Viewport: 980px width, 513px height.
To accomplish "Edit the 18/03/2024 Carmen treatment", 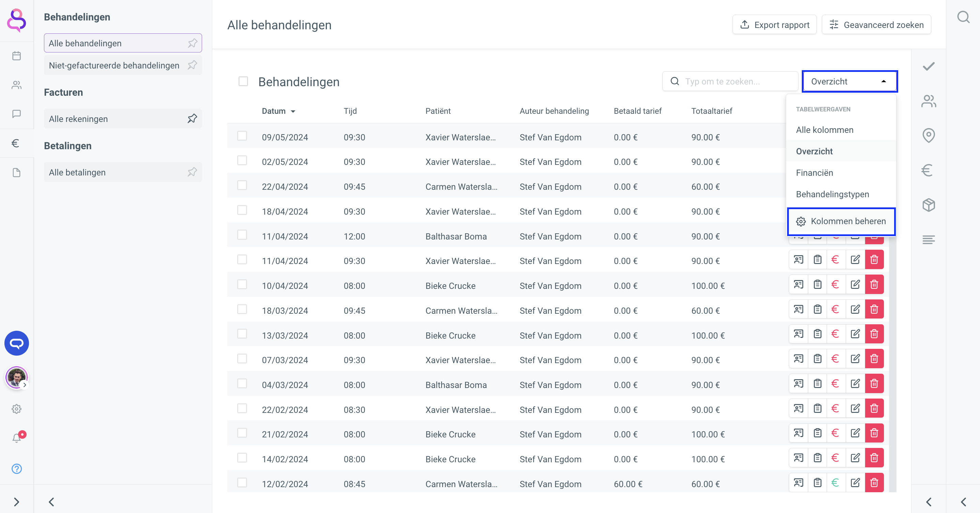I will [855, 309].
